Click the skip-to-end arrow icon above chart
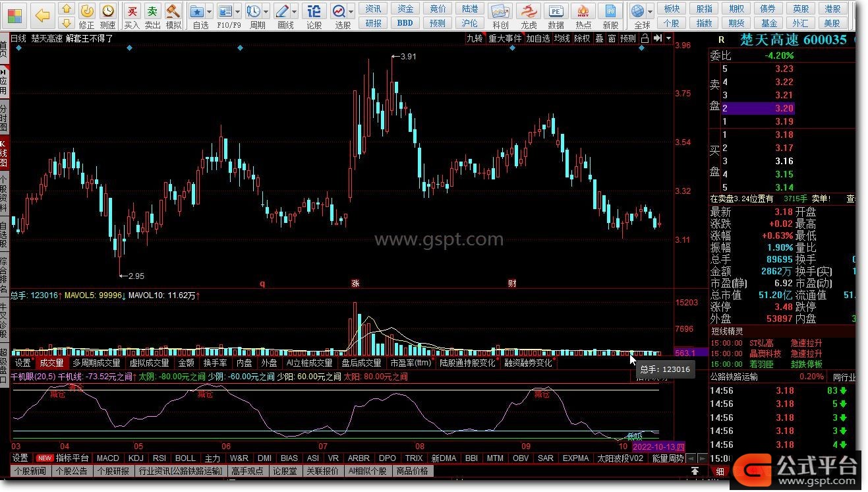The image size is (868, 492). pyautogui.click(x=657, y=38)
